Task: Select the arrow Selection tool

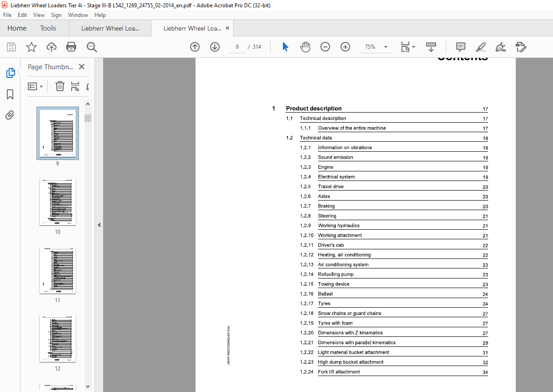Action: 285,47
